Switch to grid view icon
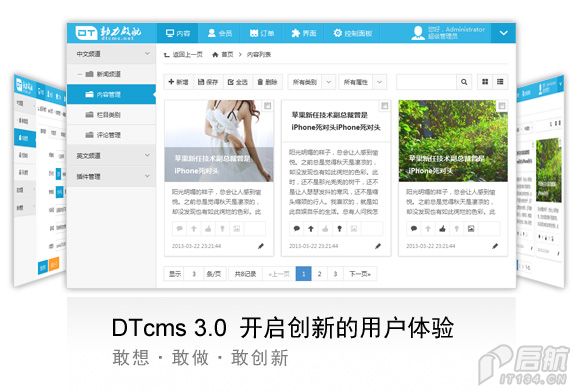 point(485,82)
